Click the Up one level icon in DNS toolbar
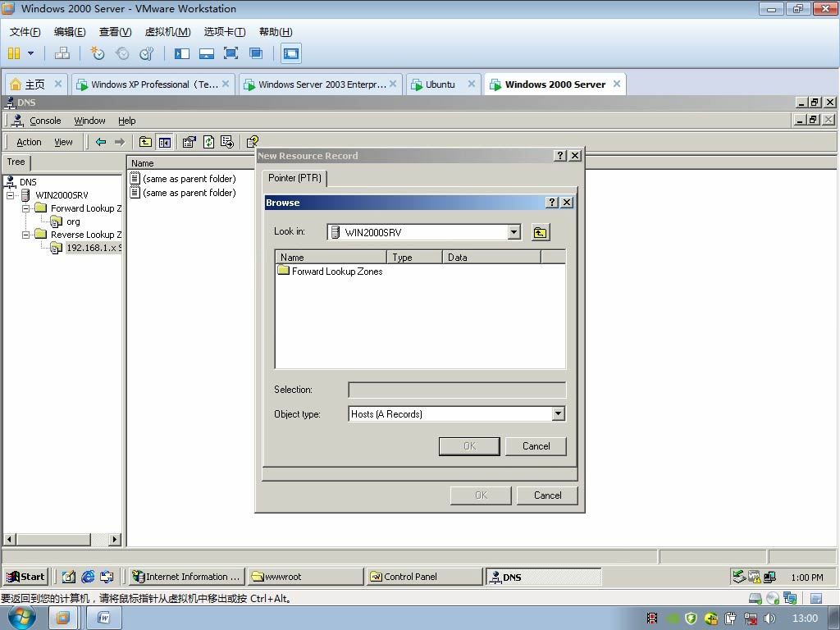 pyautogui.click(x=145, y=142)
